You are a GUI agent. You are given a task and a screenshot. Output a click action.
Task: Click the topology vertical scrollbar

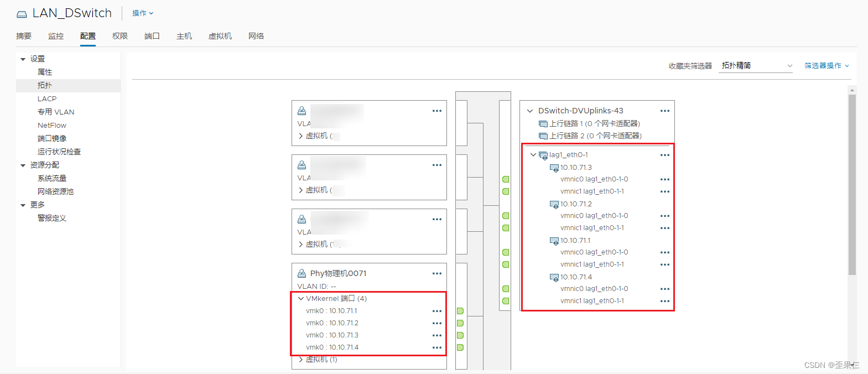click(852, 184)
